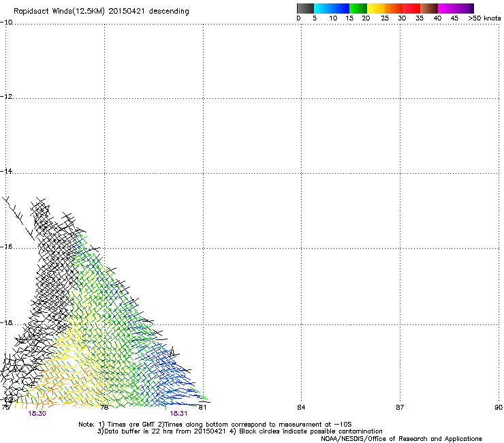
Task: Click the "Data buffer is 22 hrs" note line
Action: coord(240,431)
